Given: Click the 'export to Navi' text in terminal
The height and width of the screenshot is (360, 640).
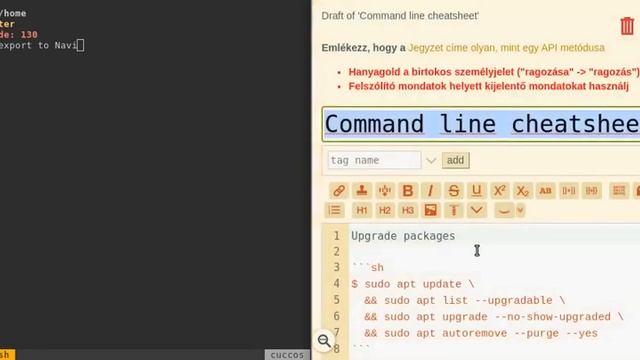Looking at the screenshot, I should point(38,45).
